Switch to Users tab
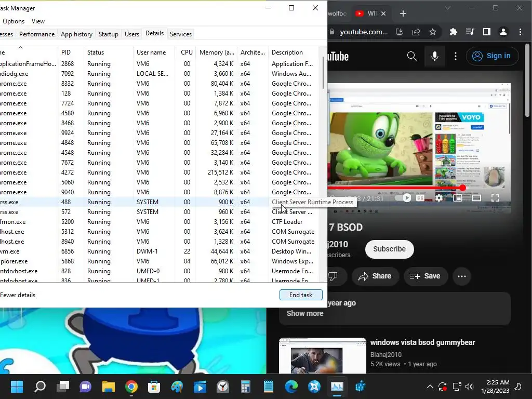The image size is (532, 399). (131, 34)
